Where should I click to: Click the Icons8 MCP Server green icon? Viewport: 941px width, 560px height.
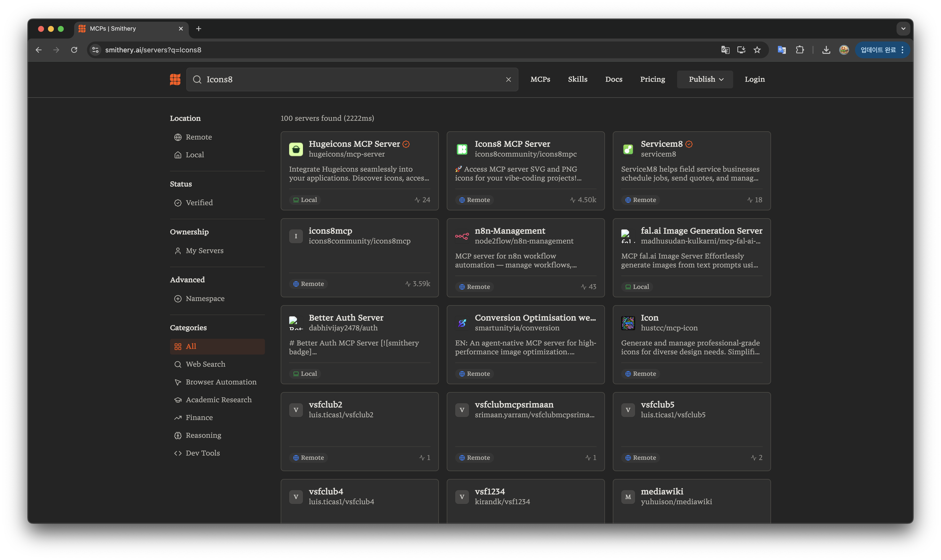click(x=462, y=149)
